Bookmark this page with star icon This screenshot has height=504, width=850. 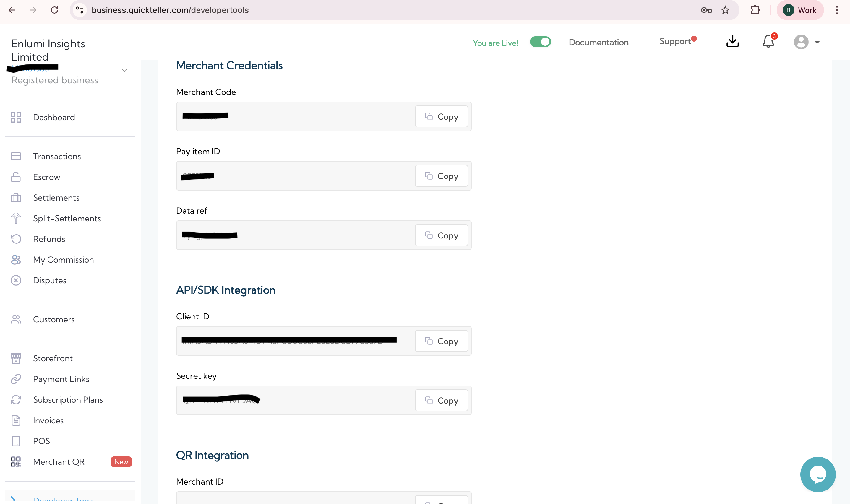tap(725, 10)
